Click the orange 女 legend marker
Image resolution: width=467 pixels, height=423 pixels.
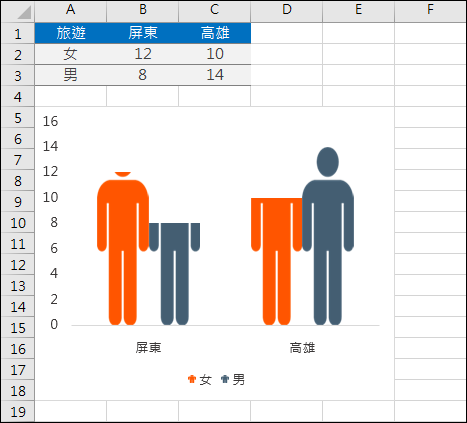192,379
